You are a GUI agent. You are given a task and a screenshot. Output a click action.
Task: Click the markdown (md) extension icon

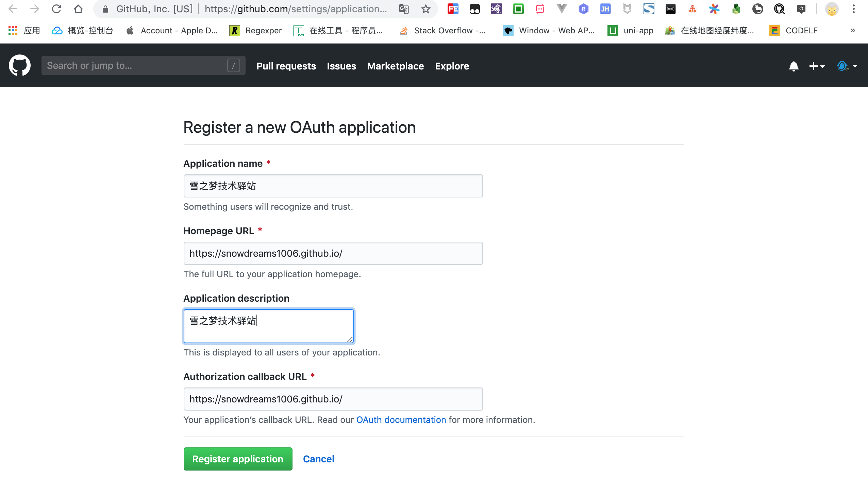(x=670, y=9)
